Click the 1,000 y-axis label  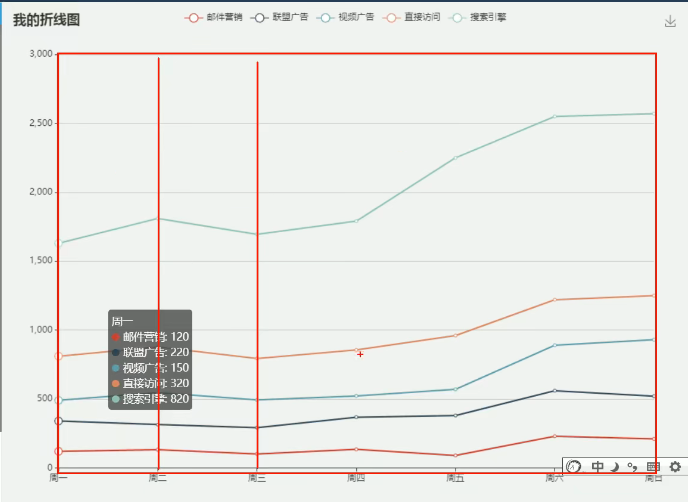[41, 330]
